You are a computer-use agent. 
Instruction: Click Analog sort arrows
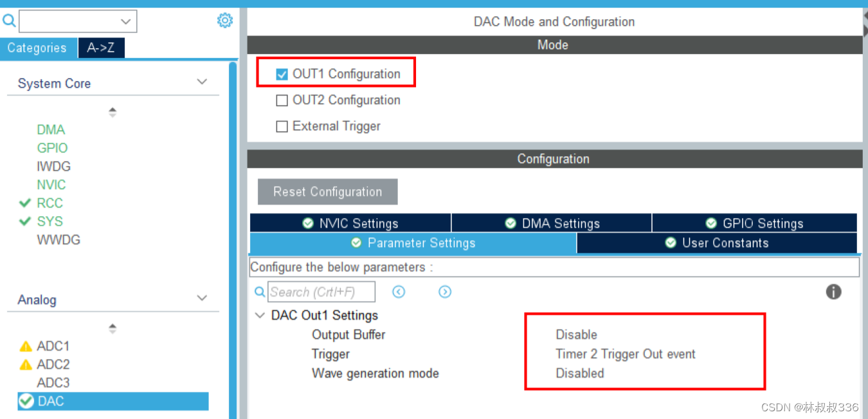113,328
